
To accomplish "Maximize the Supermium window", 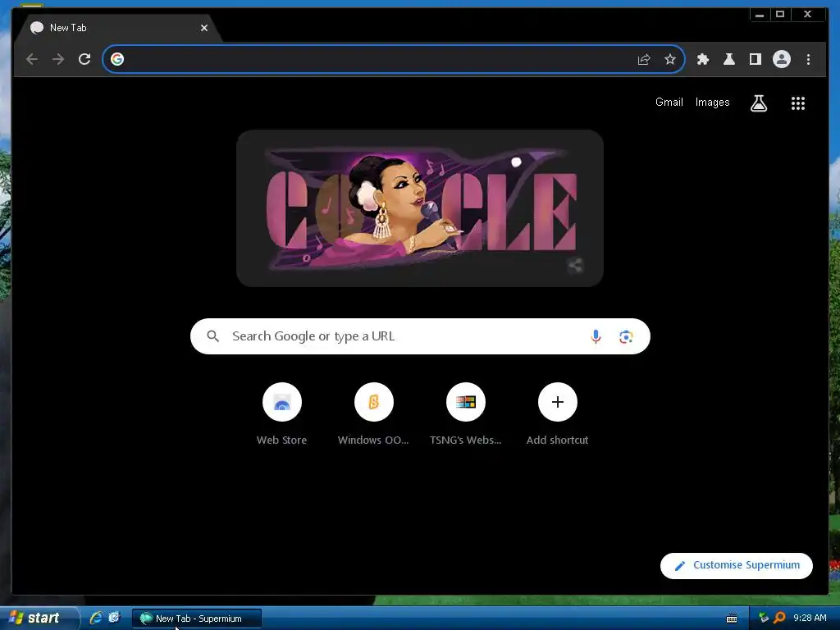I will tap(780, 15).
